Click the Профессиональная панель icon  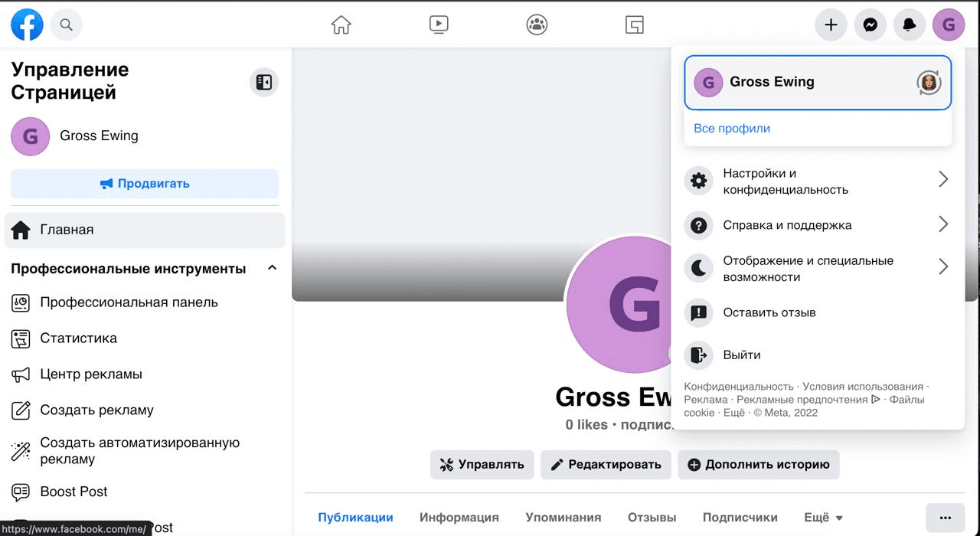tap(21, 302)
